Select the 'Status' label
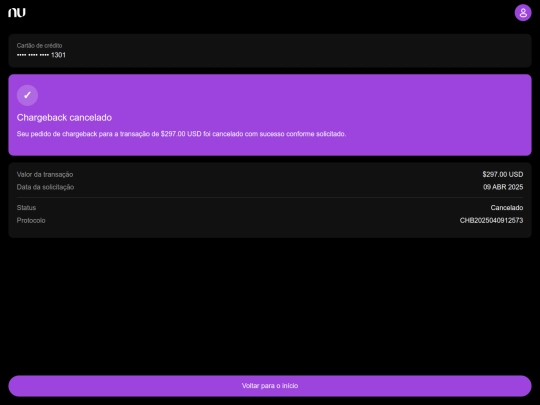This screenshot has height=405, width=540. pyautogui.click(x=26, y=208)
